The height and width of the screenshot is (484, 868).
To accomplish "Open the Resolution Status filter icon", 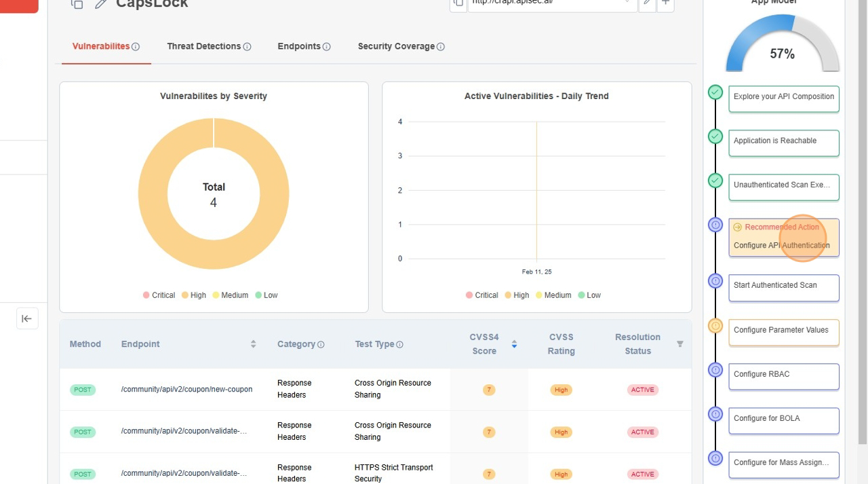I will [680, 344].
